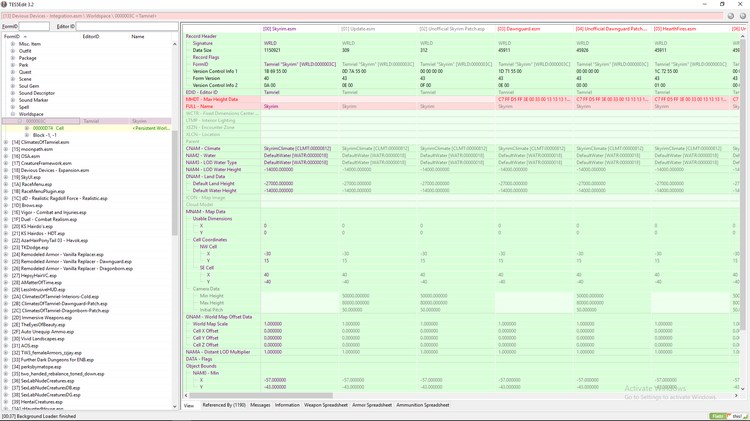Select [30] Vivid Landscapes.esp
Viewport: 750px width, 421px height.
click(x=38, y=339)
